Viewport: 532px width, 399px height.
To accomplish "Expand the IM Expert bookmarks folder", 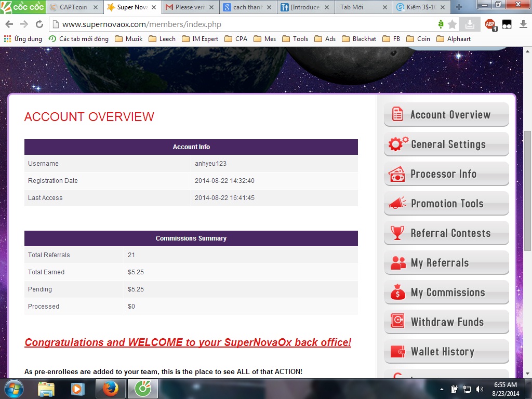I will pos(200,38).
